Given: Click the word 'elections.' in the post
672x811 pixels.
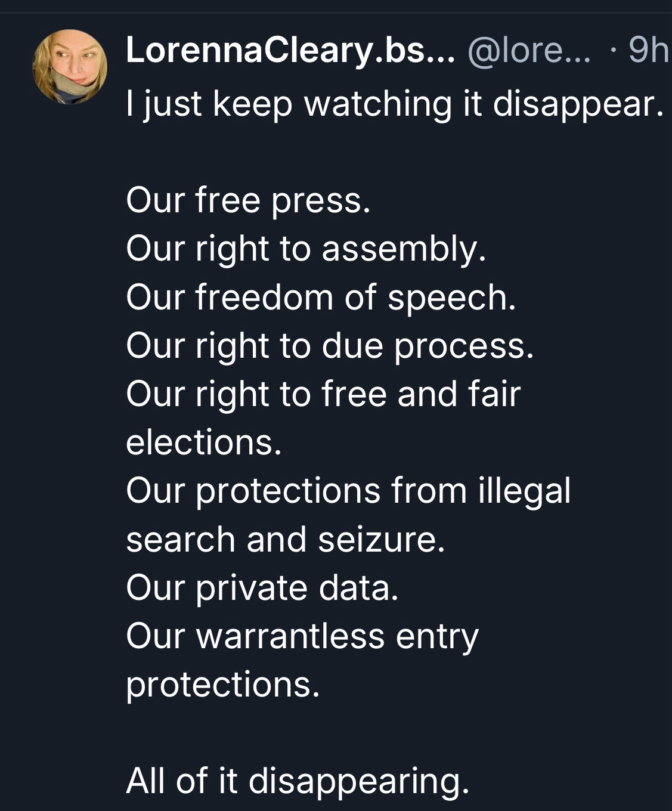Looking at the screenshot, I should [x=203, y=442].
